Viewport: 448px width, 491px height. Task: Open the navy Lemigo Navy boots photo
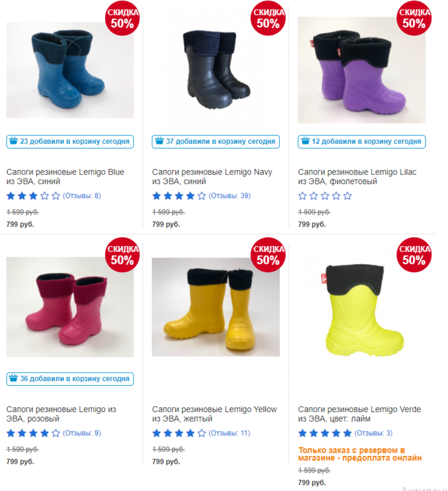[x=216, y=70]
